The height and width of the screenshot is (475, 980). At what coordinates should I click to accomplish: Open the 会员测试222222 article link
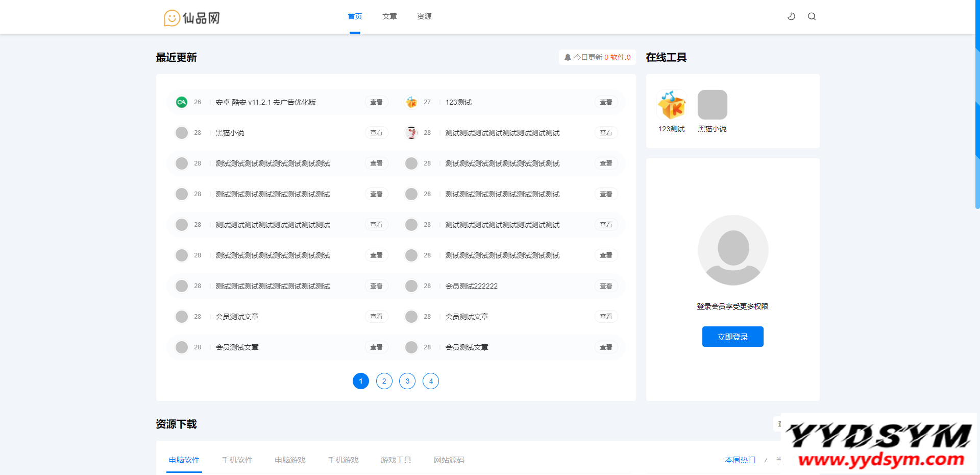(x=471, y=286)
